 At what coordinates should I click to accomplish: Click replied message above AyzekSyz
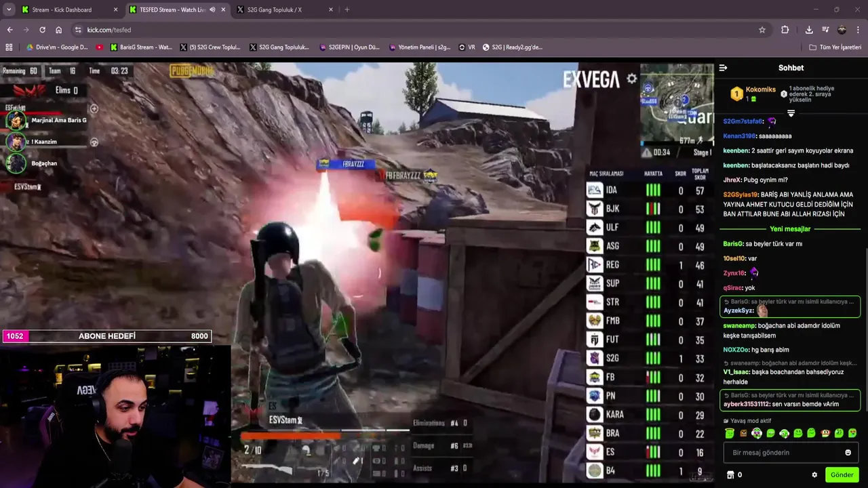tap(790, 302)
